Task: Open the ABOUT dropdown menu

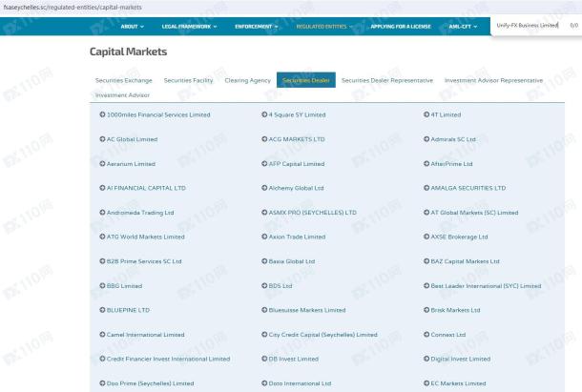Action: [x=132, y=27]
